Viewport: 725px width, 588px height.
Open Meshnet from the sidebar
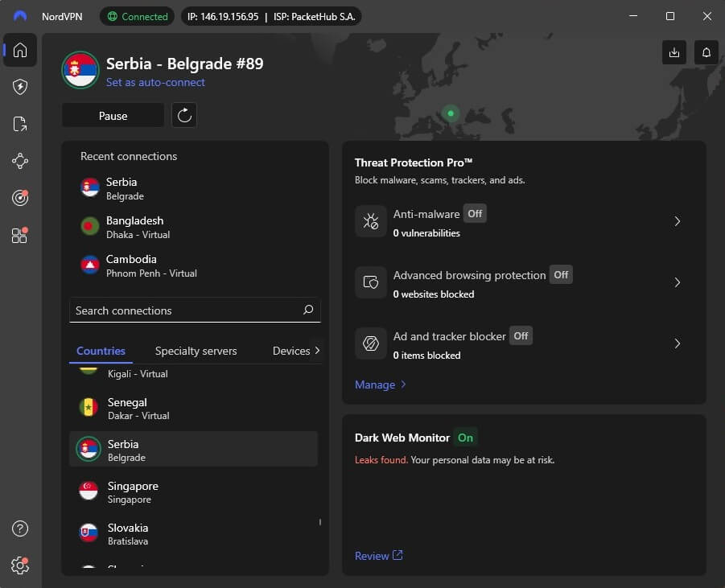[x=19, y=161]
